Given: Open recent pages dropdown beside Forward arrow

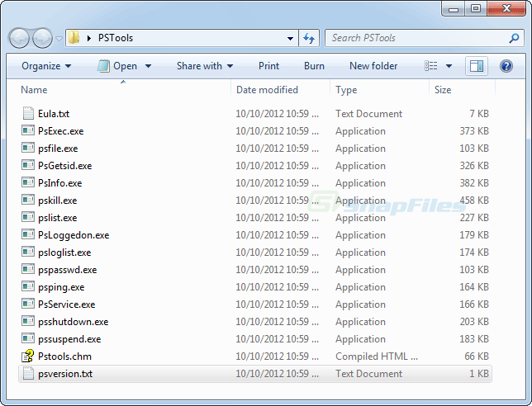Looking at the screenshot, I should point(59,39).
